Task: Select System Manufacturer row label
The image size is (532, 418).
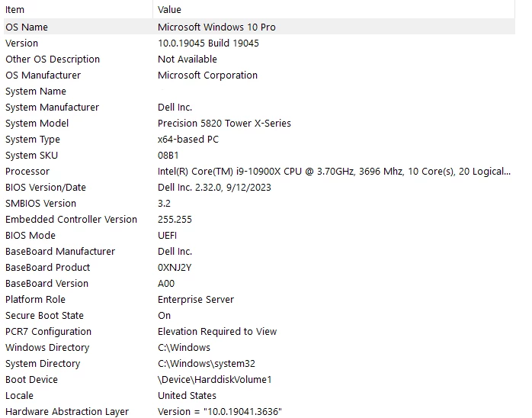Action: 53,108
